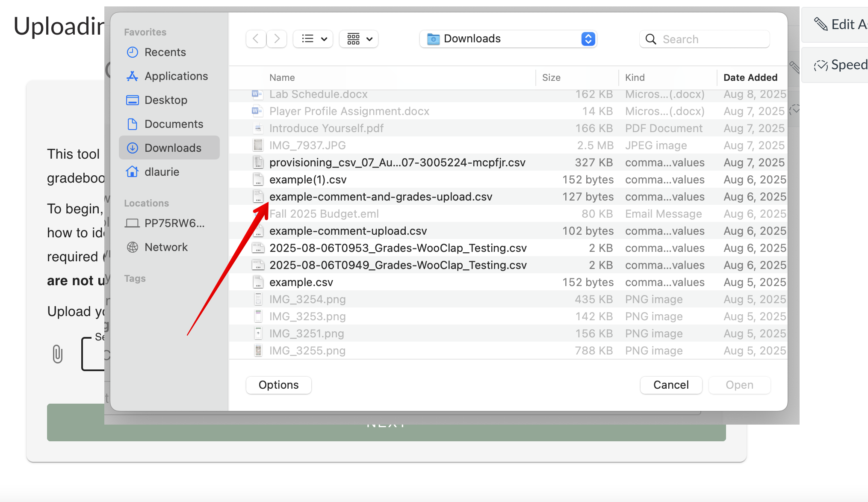The height and width of the screenshot is (502, 868).
Task: Select Recents in sidebar
Action: 165,52
